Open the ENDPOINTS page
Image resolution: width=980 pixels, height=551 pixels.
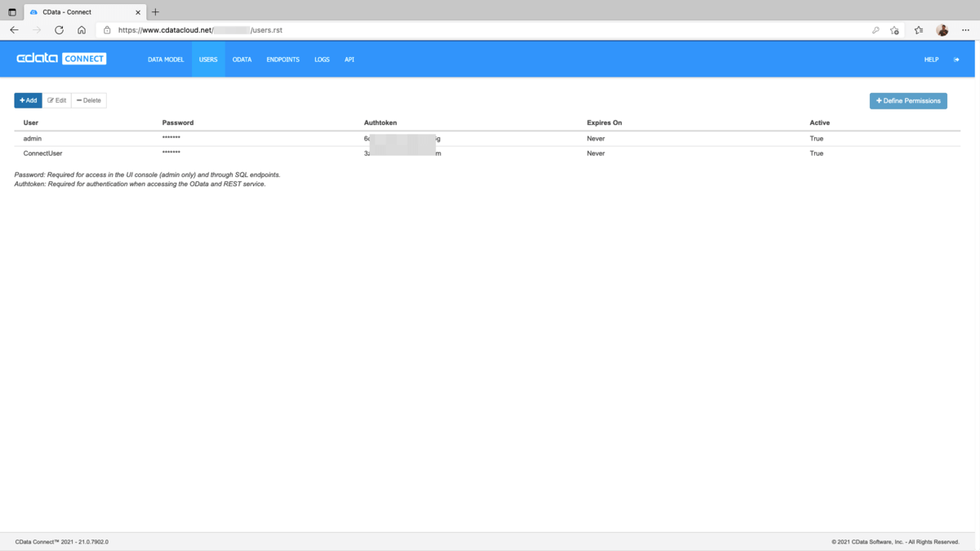[283, 60]
